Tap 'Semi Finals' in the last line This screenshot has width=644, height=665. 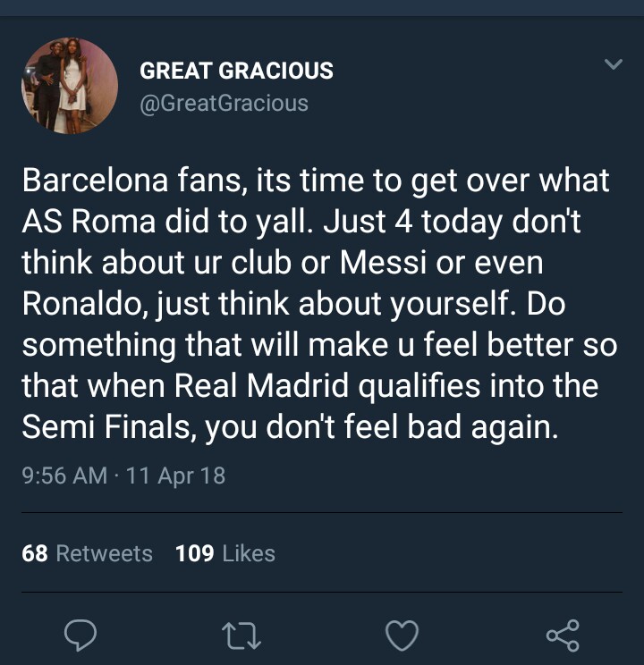tap(106, 426)
